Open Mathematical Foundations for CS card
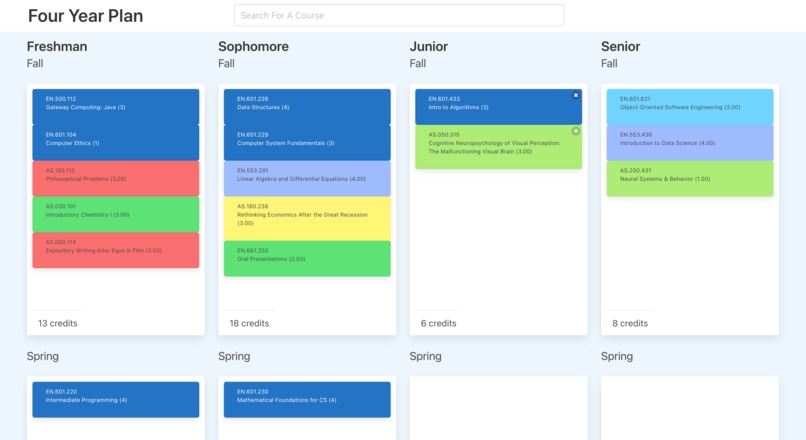Screen dimensions: 806x440 (x=307, y=399)
